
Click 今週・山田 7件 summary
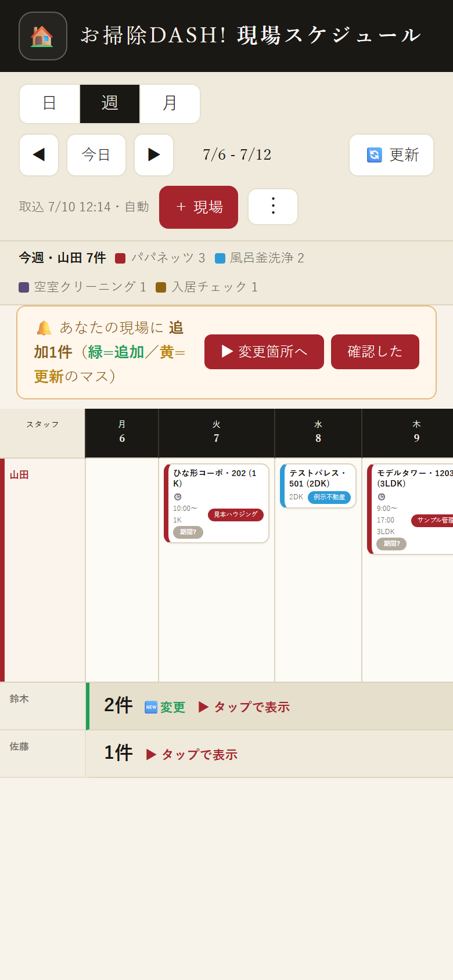[62, 258]
